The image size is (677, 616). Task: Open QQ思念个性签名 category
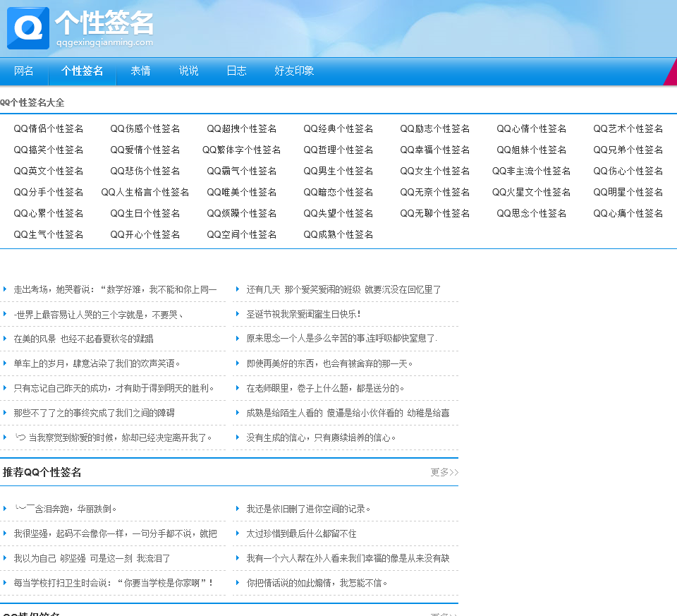coord(532,213)
